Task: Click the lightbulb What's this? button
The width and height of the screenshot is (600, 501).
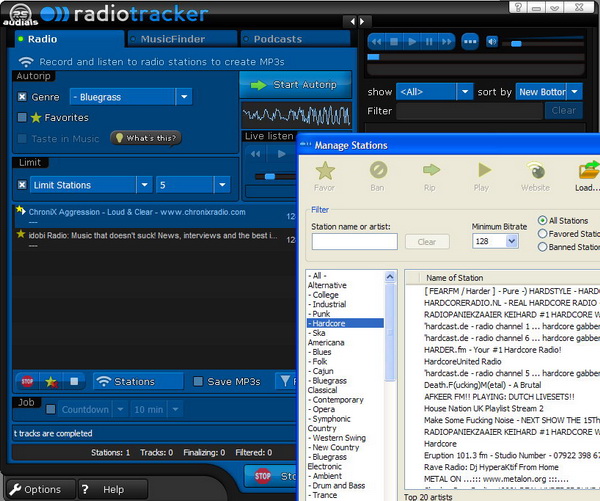Action: pyautogui.click(x=146, y=138)
